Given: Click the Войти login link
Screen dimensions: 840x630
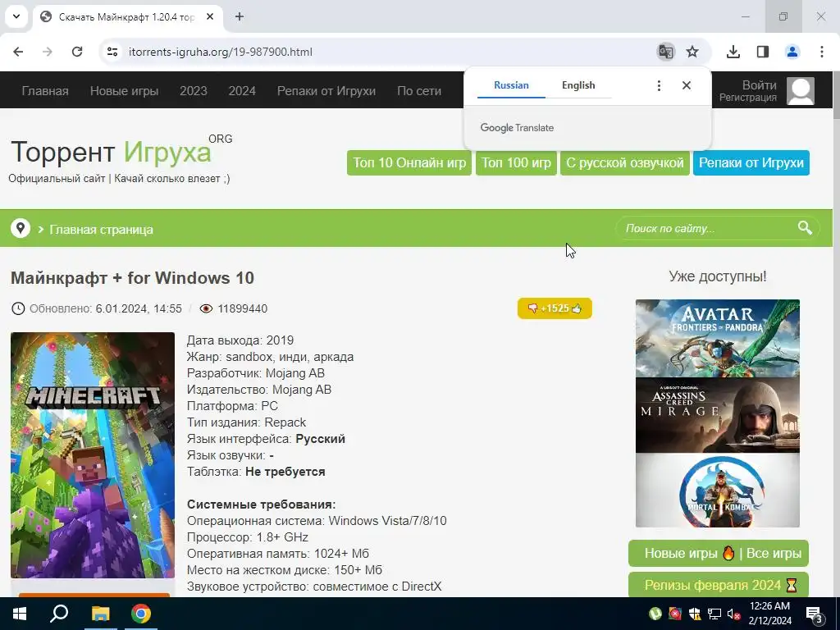Looking at the screenshot, I should [x=759, y=85].
